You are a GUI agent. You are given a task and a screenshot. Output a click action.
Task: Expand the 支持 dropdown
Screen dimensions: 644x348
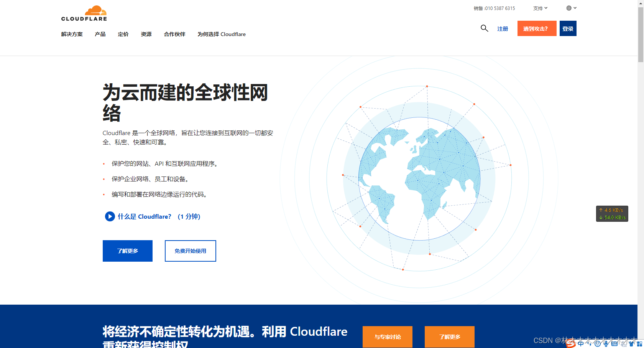[540, 8]
